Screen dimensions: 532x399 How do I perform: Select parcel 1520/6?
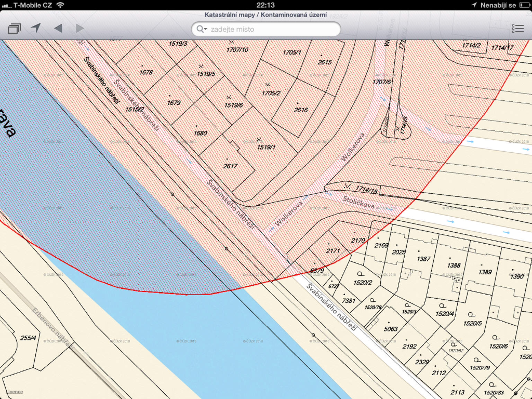coord(498,346)
